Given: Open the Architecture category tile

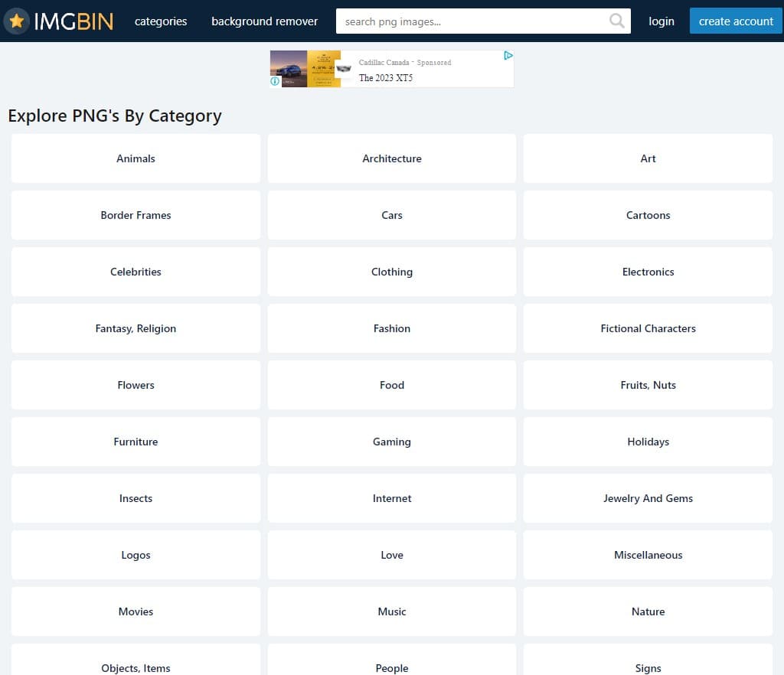Looking at the screenshot, I should click(392, 158).
